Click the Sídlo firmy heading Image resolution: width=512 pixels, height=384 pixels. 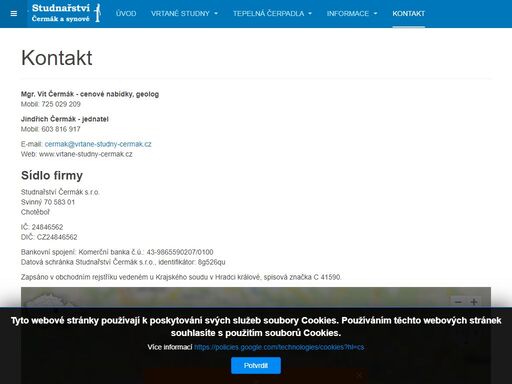(x=52, y=176)
